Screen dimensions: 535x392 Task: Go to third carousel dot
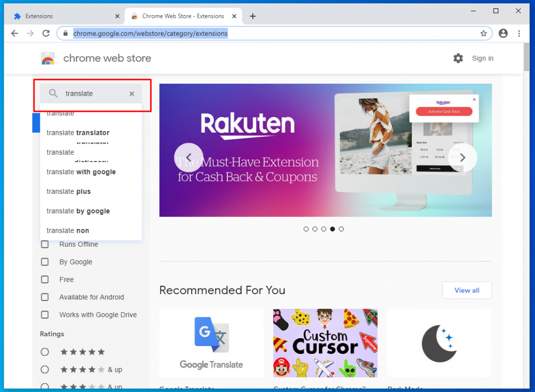coord(324,229)
